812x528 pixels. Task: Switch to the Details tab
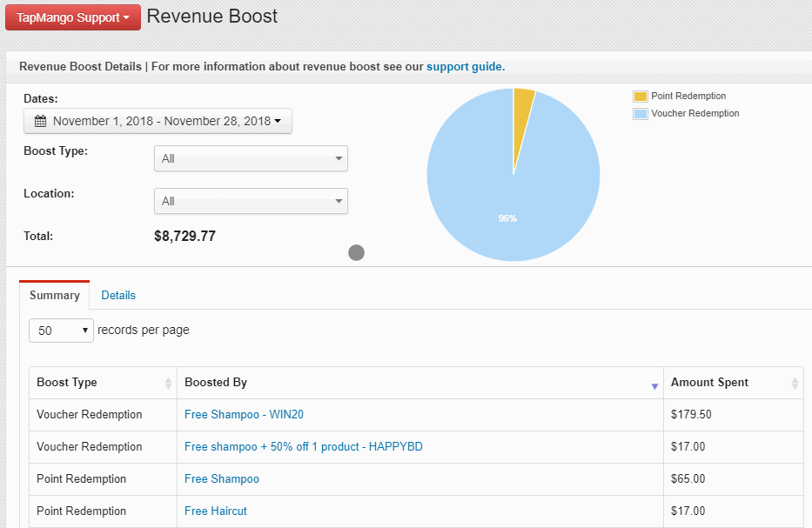pos(118,296)
